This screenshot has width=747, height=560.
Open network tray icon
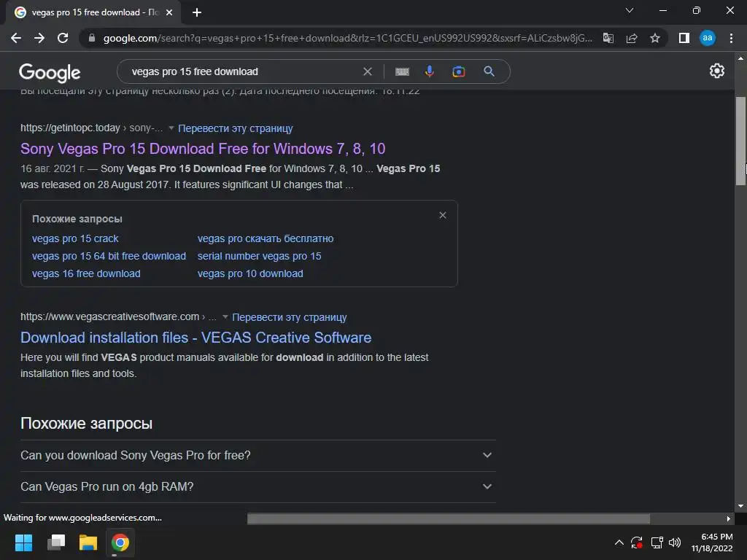click(x=657, y=542)
